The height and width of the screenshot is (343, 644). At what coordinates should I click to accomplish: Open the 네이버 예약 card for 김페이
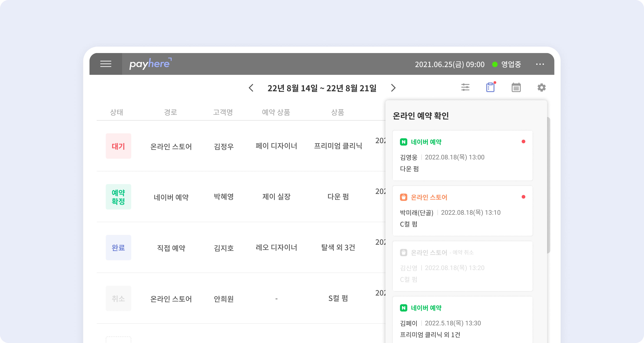pyautogui.click(x=462, y=320)
